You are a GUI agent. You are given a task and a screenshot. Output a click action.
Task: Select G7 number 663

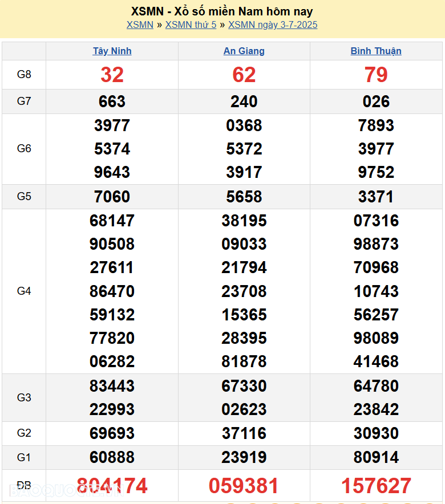(112, 101)
